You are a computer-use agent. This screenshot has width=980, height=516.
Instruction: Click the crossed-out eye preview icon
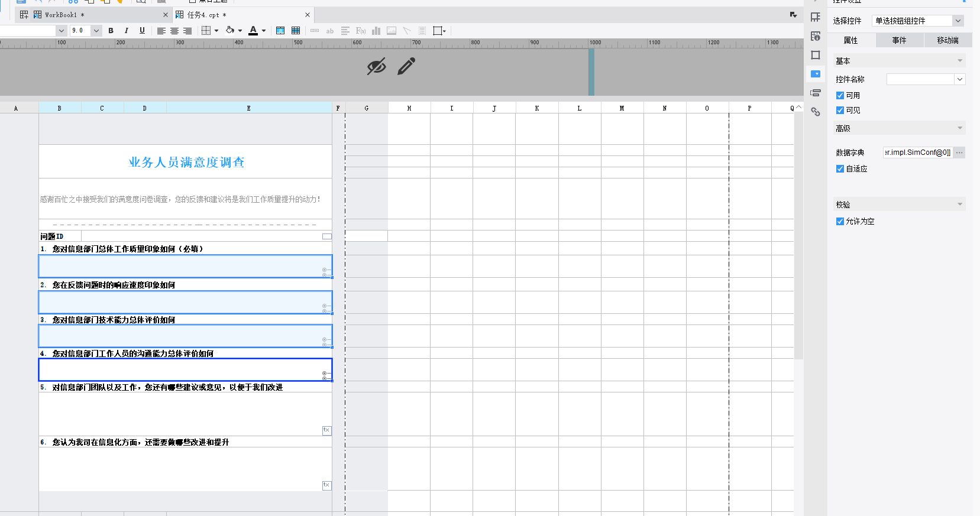[x=376, y=66]
